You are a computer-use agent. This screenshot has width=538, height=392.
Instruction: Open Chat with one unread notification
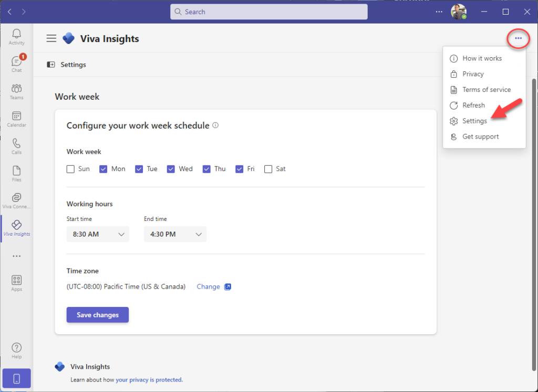(16, 63)
